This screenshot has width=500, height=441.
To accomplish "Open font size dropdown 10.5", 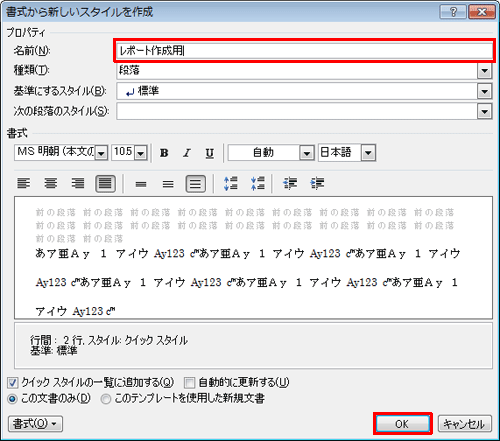I will (x=141, y=153).
